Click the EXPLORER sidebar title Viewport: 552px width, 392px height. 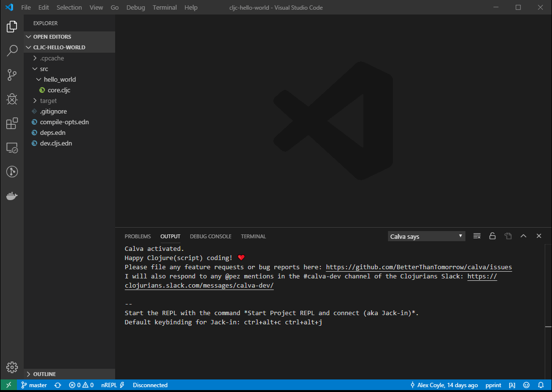coord(45,23)
